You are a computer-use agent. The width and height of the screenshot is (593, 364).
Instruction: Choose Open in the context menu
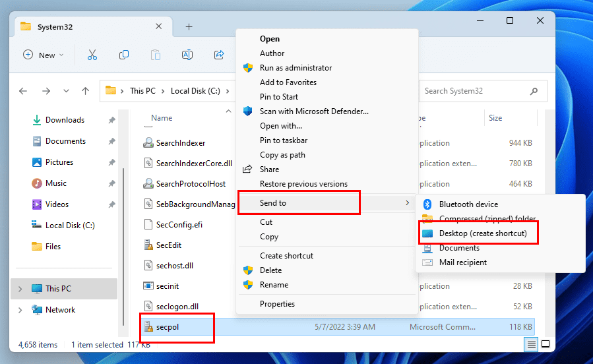pyautogui.click(x=327, y=39)
